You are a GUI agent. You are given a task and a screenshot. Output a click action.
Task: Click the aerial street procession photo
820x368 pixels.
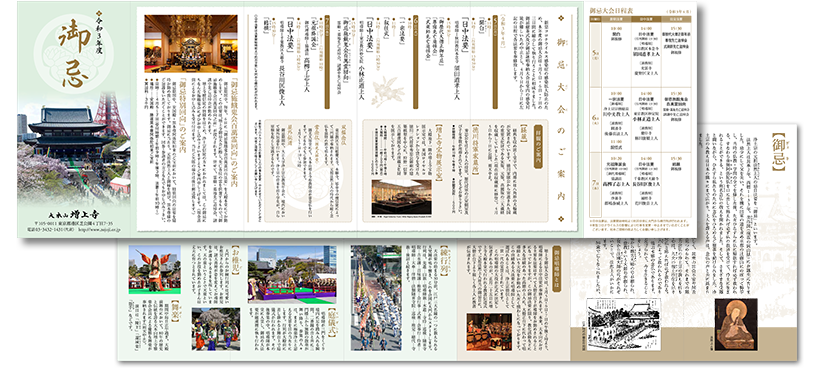(x=376, y=297)
